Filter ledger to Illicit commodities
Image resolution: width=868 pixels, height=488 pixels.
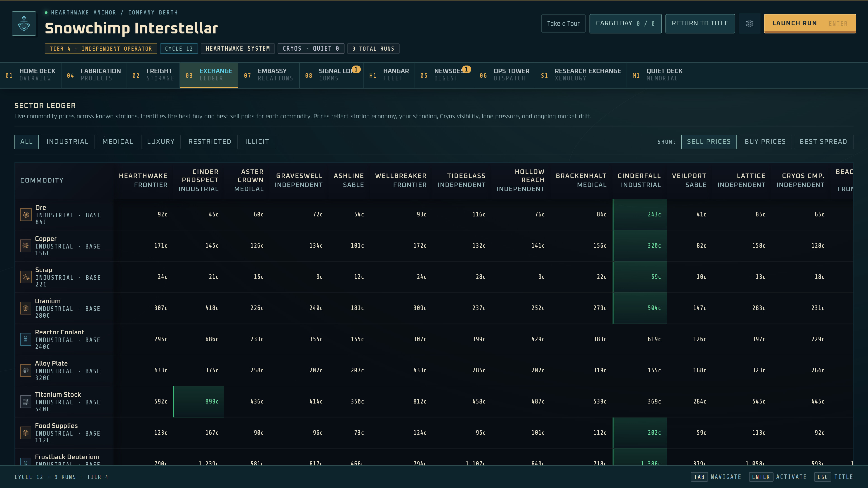(x=257, y=142)
